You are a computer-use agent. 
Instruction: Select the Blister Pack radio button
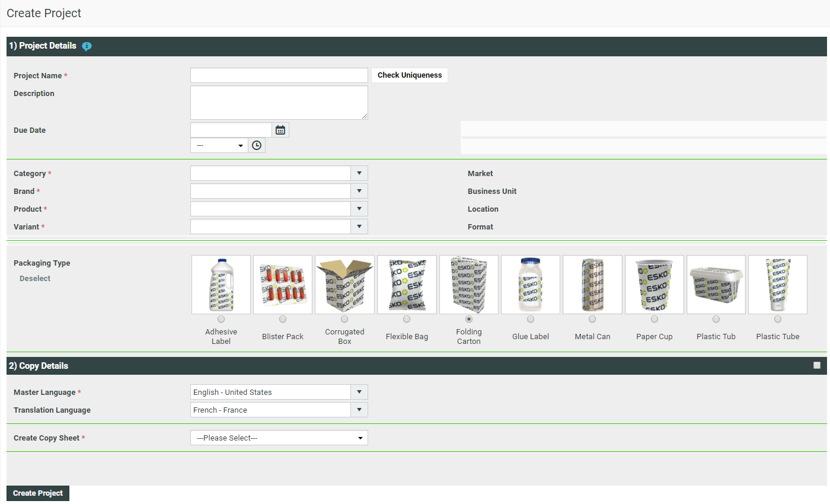pos(283,319)
